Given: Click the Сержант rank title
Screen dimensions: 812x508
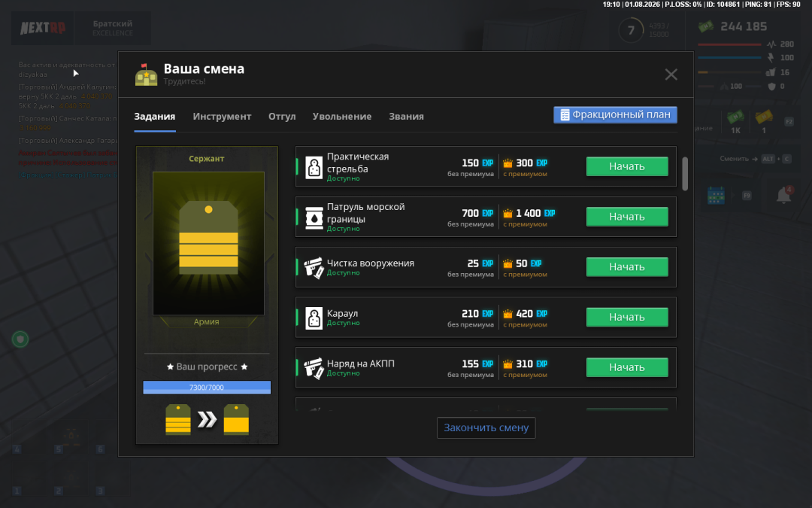Looking at the screenshot, I should coord(206,159).
